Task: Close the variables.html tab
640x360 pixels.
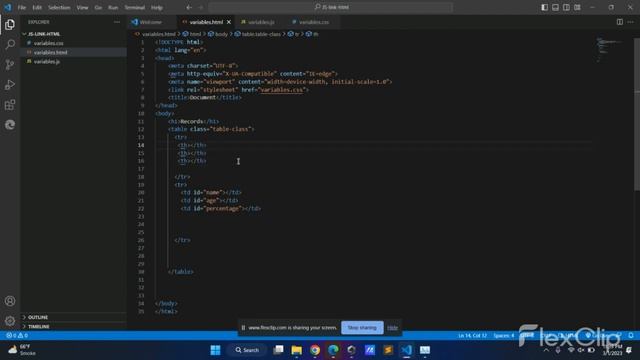Action: 229,22
